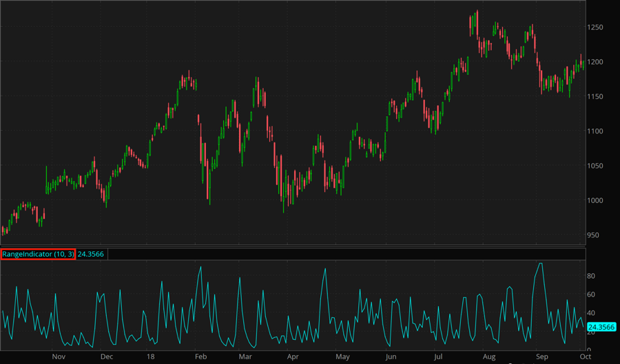
Task: Click the 950 level on price axis
Action: 595,235
